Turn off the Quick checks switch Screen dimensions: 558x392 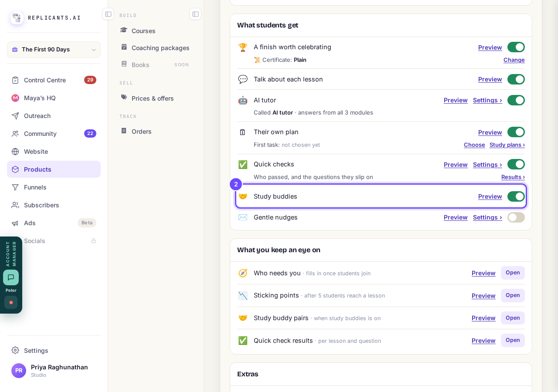pyautogui.click(x=516, y=164)
